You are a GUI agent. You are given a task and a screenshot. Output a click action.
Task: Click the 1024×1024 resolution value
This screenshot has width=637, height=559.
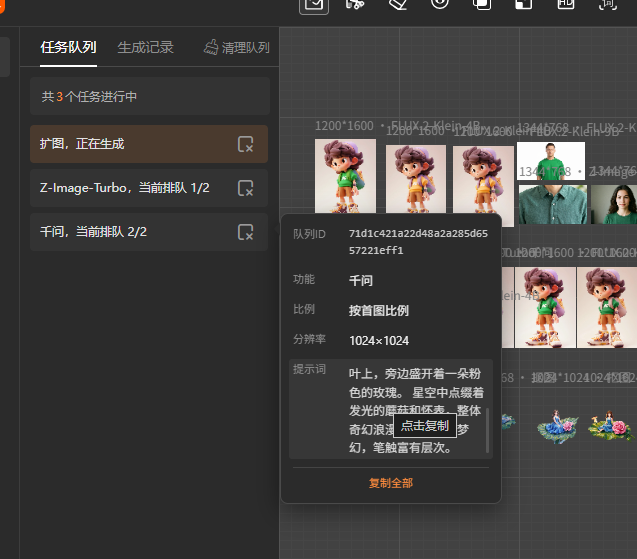click(x=379, y=340)
